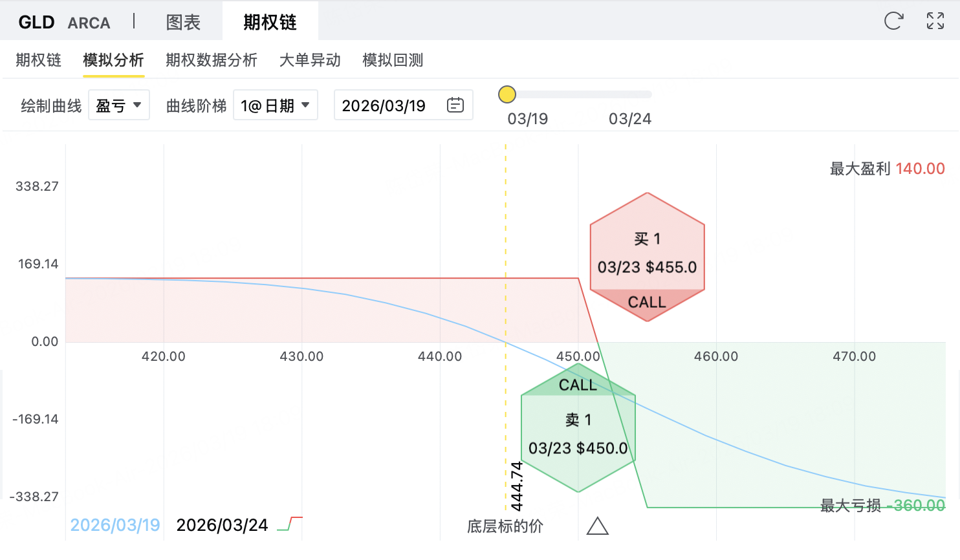This screenshot has height=560, width=960.
Task: Open the 盈亏 curve type dropdown
Action: click(119, 105)
